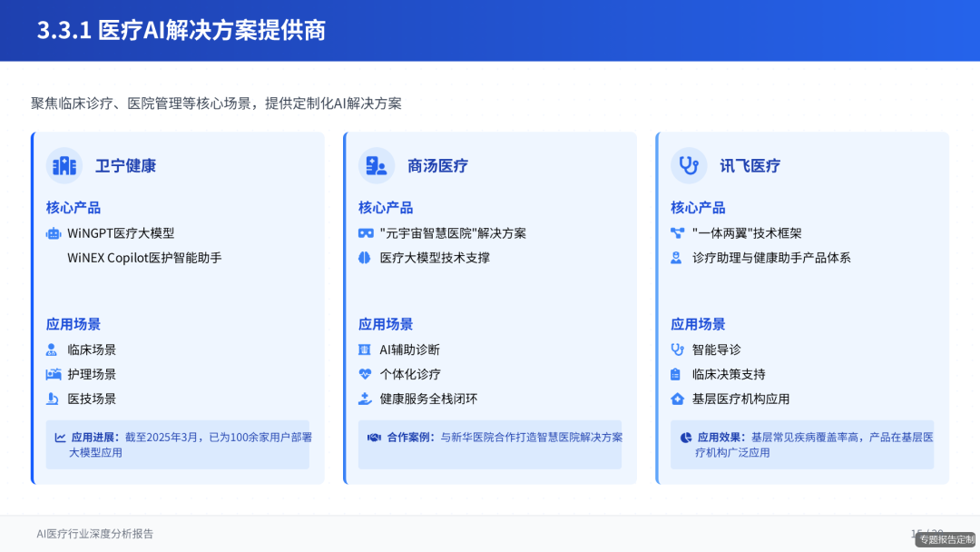This screenshot has width=980, height=552.
Task: Select the ID-card icon beside 商汤医疗
Action: click(x=376, y=166)
